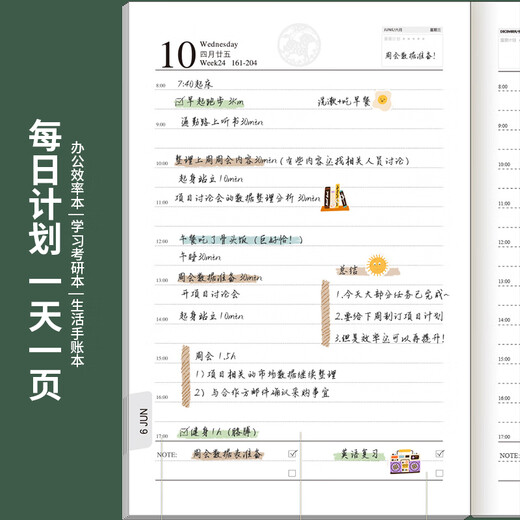Image resolution: width=520 pixels, height=520 pixels.
Task: Select 2)与合作方邮件确认采购事宜
Action: click(x=262, y=393)
